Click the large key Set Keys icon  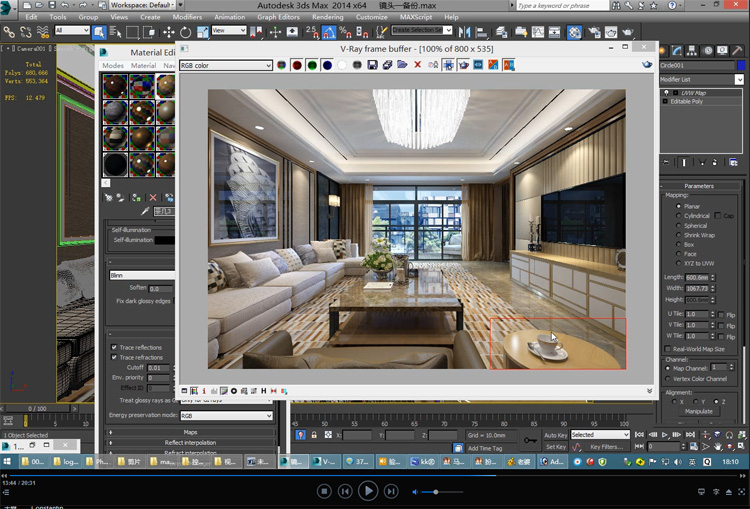(x=529, y=440)
